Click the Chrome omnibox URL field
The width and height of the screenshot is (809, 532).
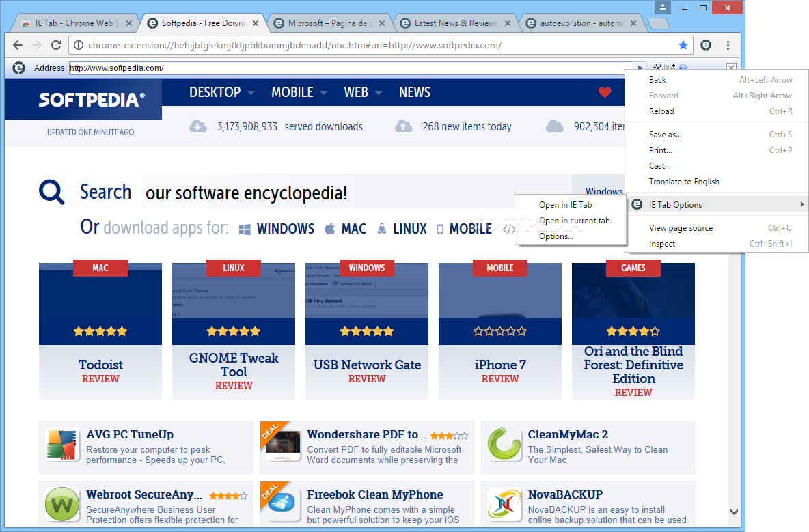pyautogui.click(x=379, y=45)
